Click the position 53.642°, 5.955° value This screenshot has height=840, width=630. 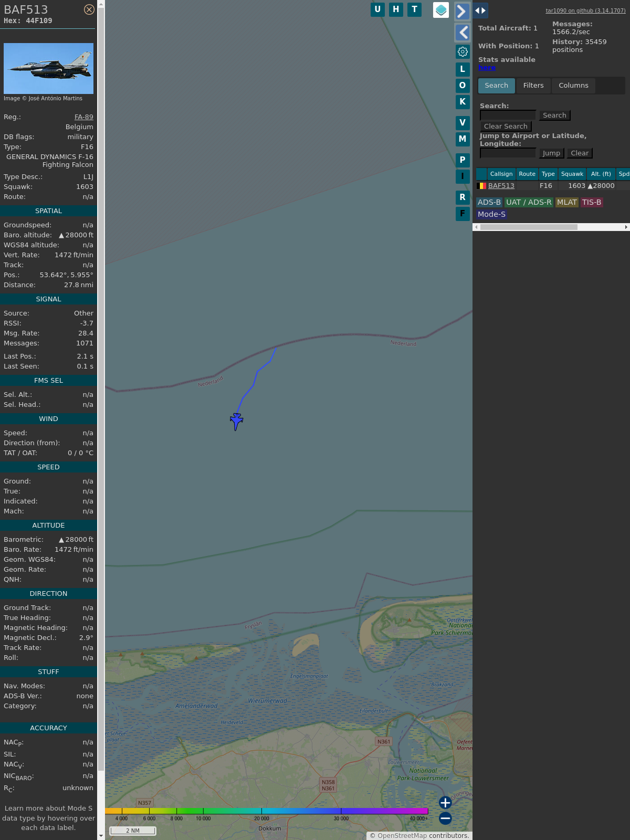pyautogui.click(x=67, y=275)
